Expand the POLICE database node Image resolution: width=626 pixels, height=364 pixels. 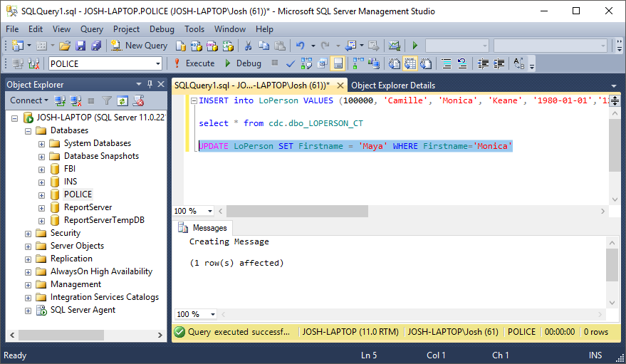[x=42, y=194]
